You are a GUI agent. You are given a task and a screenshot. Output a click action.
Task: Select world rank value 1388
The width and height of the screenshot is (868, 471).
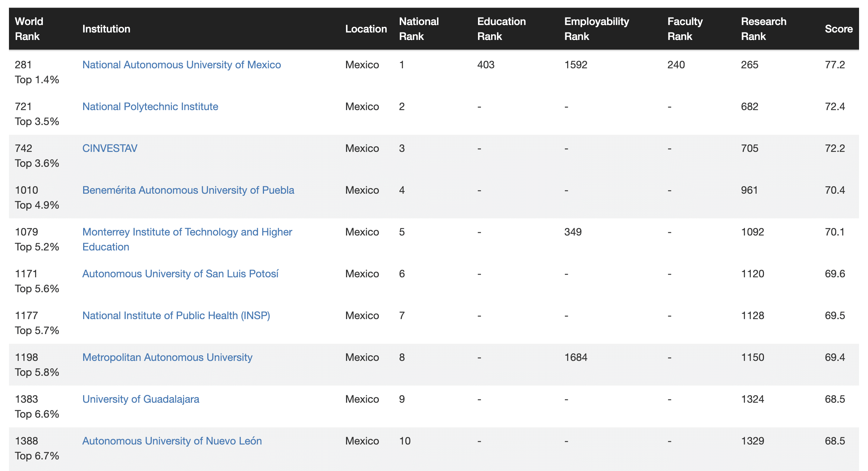pyautogui.click(x=26, y=441)
